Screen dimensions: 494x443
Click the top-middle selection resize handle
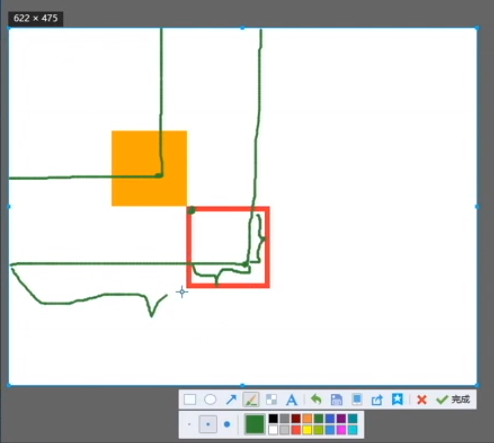click(243, 28)
